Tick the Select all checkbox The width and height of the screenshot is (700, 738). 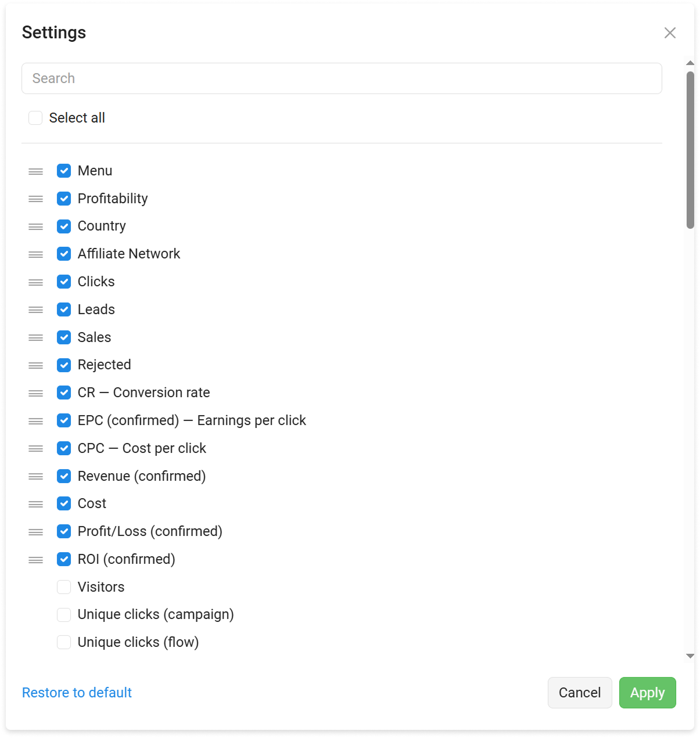(35, 118)
